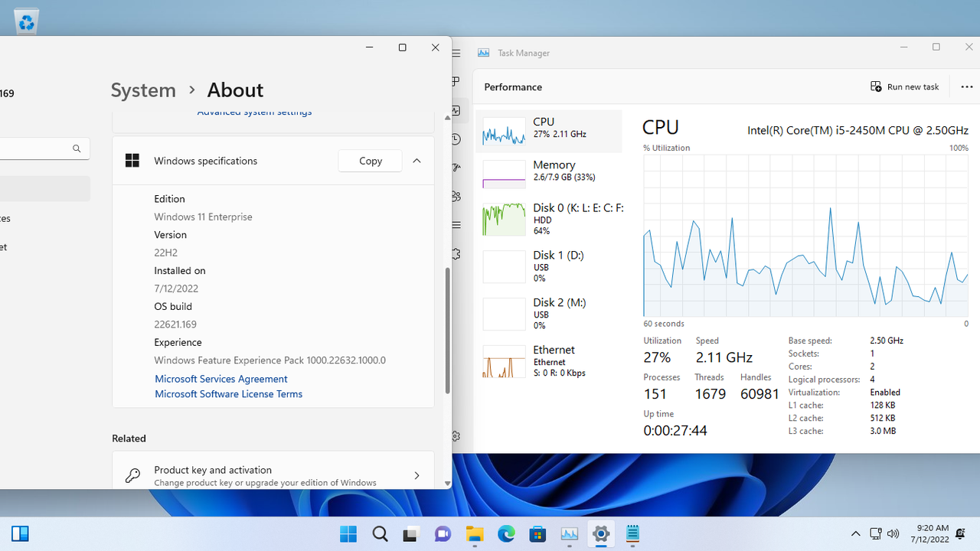Go back to System in breadcrumb
The width and height of the screenshot is (980, 551).
pyautogui.click(x=143, y=90)
